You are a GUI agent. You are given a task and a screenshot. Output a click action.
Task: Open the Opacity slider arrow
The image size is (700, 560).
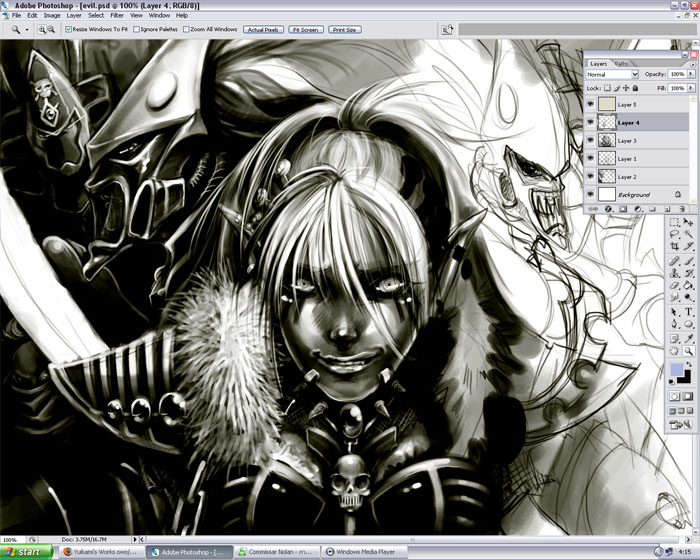(691, 74)
